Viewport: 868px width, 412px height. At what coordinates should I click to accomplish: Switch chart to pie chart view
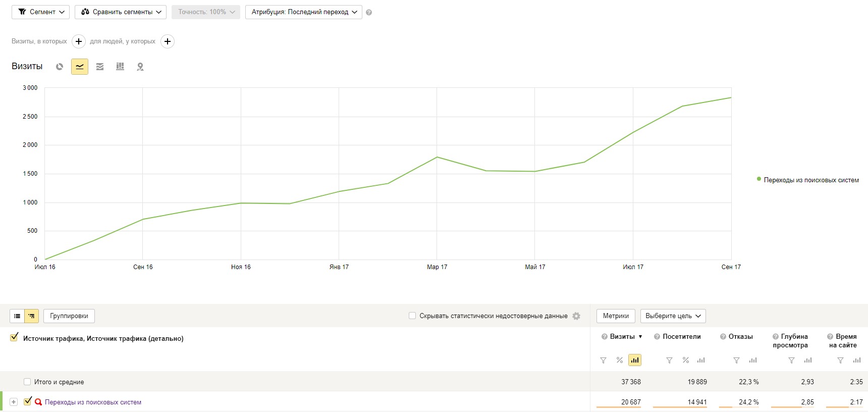click(60, 67)
